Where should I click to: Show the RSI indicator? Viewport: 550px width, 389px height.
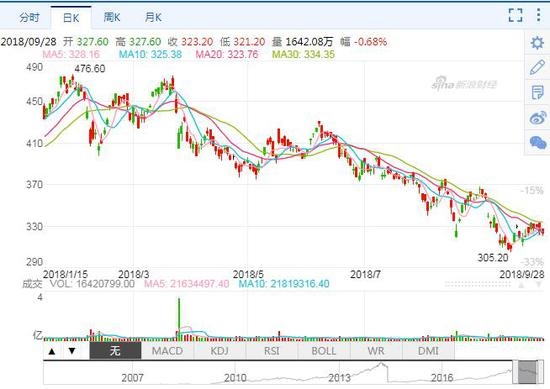272,351
